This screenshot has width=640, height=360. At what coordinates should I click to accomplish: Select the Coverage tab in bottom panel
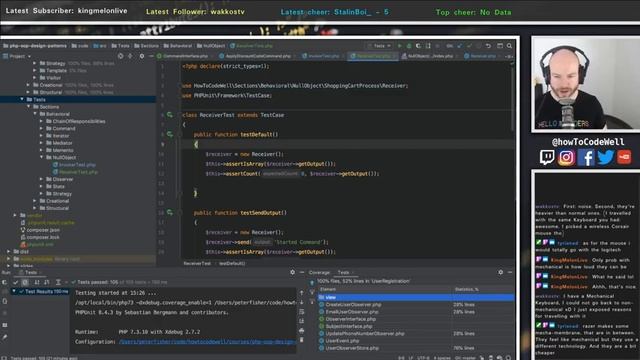click(x=319, y=272)
